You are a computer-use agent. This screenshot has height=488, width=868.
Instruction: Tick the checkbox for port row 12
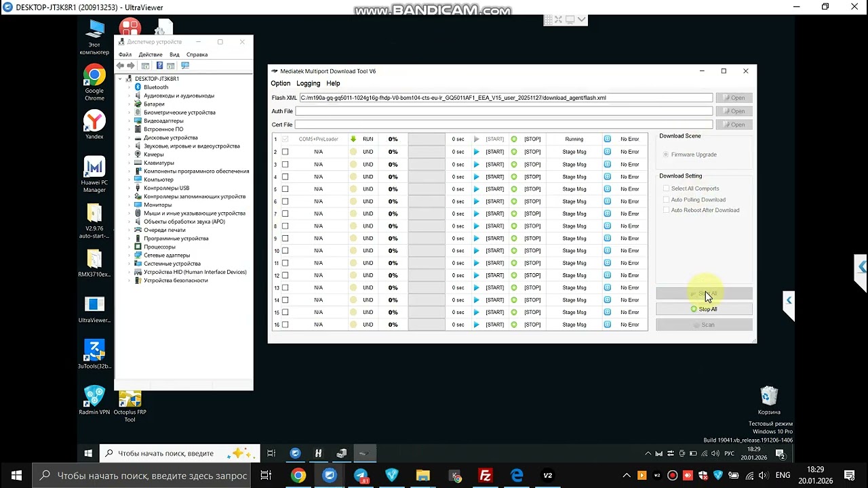285,275
